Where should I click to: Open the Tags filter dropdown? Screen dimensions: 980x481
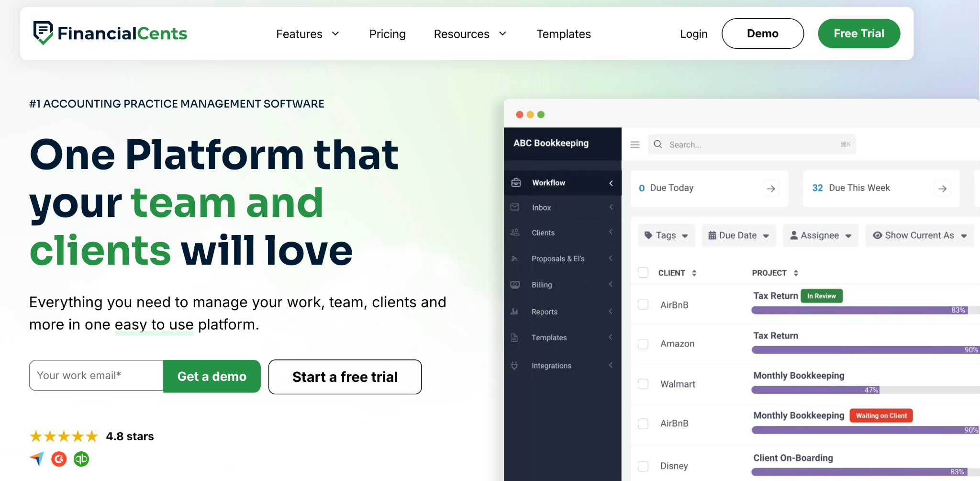click(x=666, y=235)
